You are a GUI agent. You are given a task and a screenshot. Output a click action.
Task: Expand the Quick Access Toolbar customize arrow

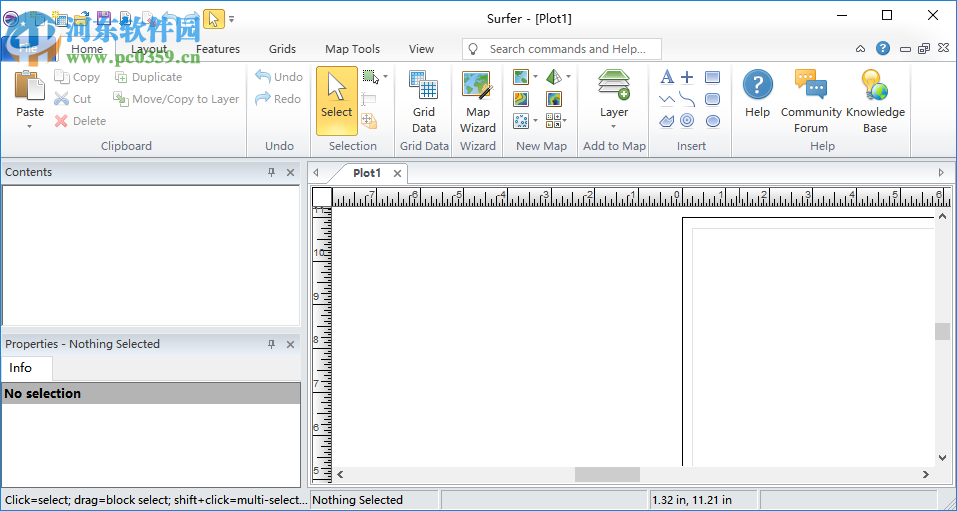[232, 19]
